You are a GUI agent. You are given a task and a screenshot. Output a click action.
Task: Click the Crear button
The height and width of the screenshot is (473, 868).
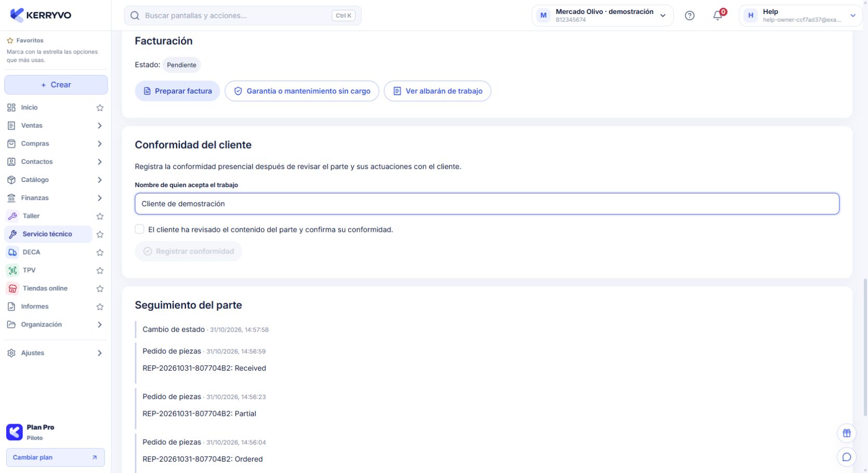pyautogui.click(x=56, y=85)
